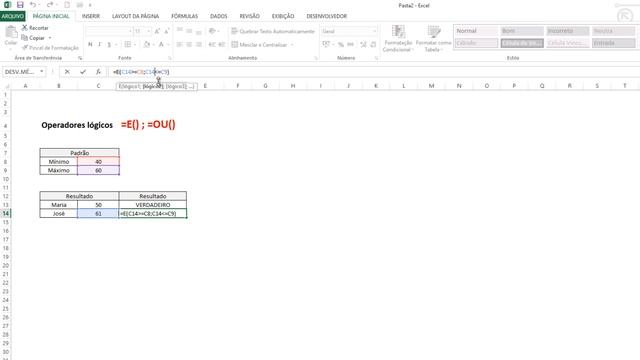Click Mesclar e Centralizar button
Screen dimensions: 640x360
(x=260, y=44)
